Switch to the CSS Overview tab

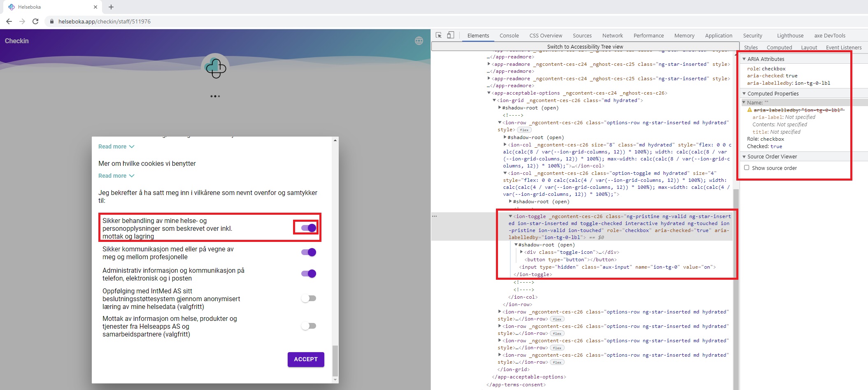(x=546, y=36)
